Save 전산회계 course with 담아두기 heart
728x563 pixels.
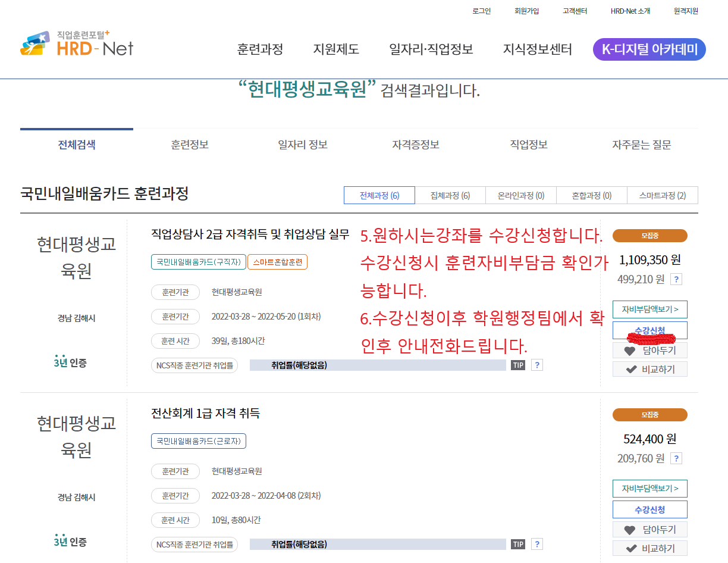tap(650, 530)
